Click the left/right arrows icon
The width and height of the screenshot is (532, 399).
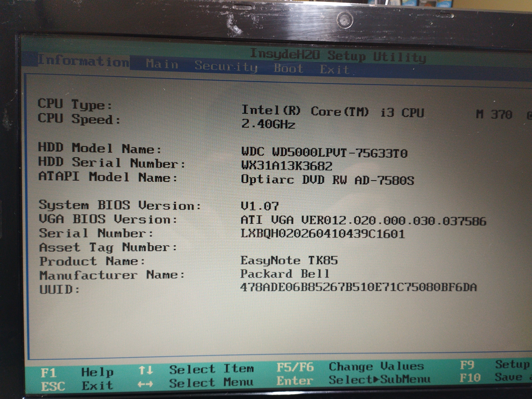(145, 384)
